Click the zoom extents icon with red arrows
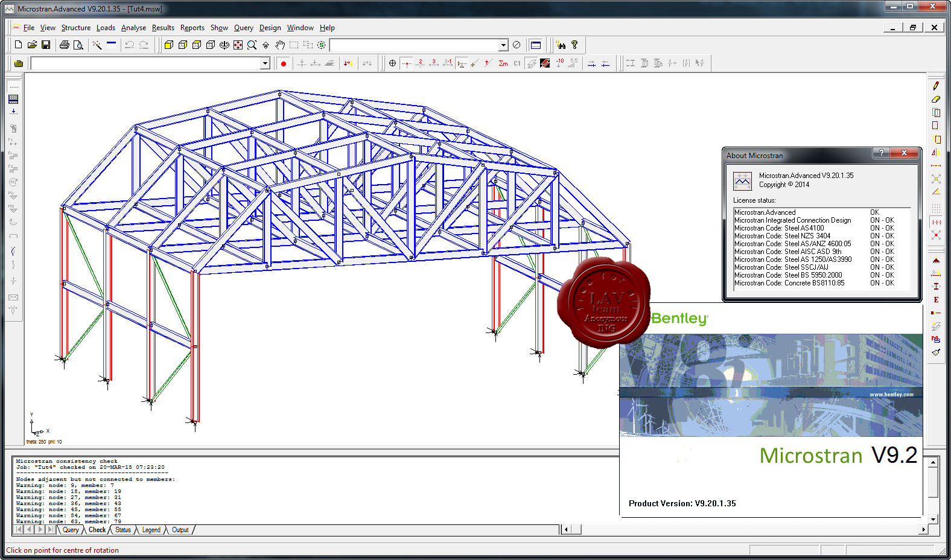The image size is (951, 560). [238, 45]
